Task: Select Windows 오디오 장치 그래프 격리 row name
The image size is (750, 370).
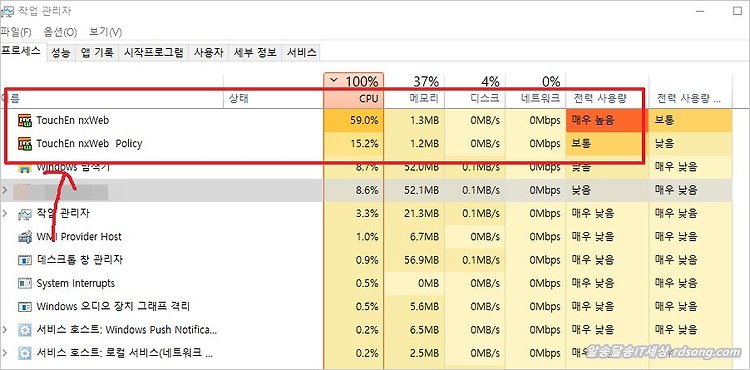Action: (113, 306)
